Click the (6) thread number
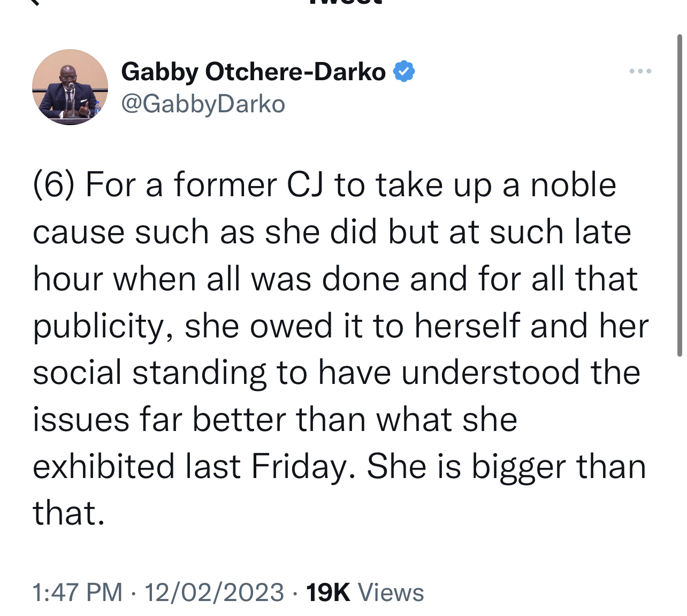Screen dimensions: 687x616 click(54, 185)
